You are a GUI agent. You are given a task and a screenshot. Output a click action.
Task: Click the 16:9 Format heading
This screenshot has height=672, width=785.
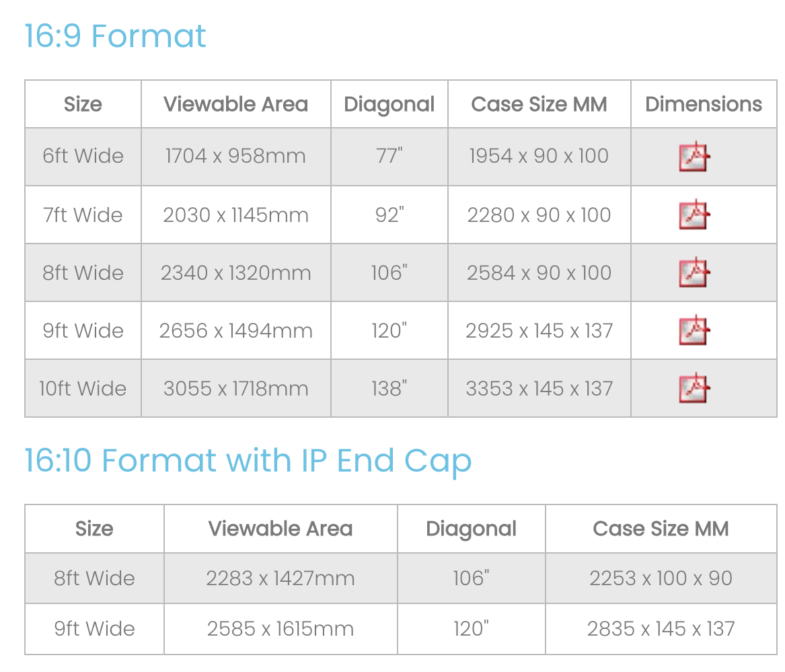pos(115,36)
